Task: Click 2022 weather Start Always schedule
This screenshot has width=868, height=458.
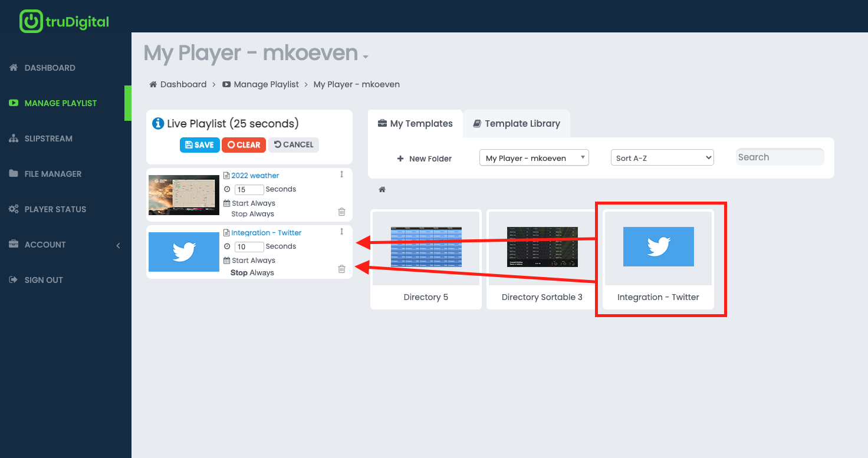Action: 254,203
